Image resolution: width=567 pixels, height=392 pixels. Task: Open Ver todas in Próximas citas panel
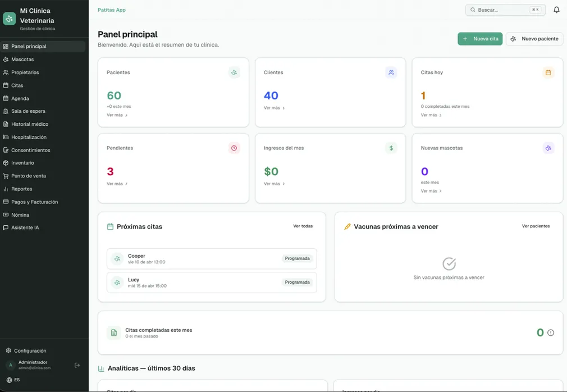[x=304, y=226]
